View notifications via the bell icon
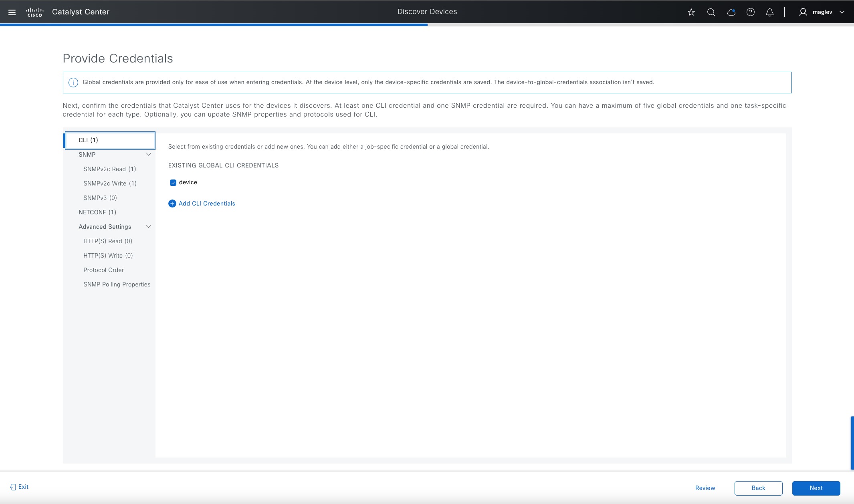The image size is (854, 504). pyautogui.click(x=769, y=12)
